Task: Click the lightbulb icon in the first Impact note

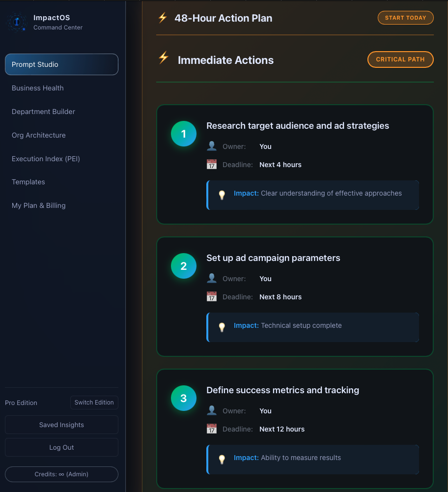Action: coord(222,195)
